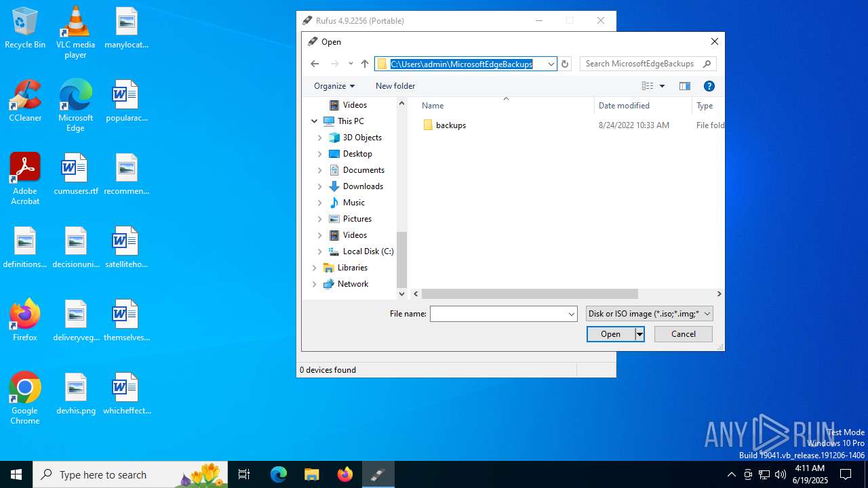Cancel the Open dialog
The image size is (868, 488).
pyautogui.click(x=684, y=334)
